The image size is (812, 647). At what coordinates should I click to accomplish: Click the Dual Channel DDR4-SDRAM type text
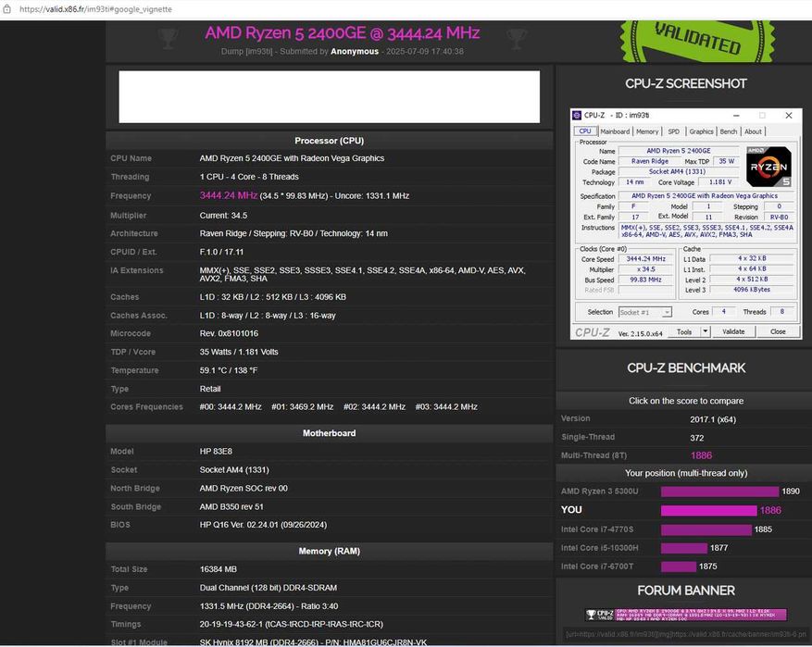(x=269, y=588)
